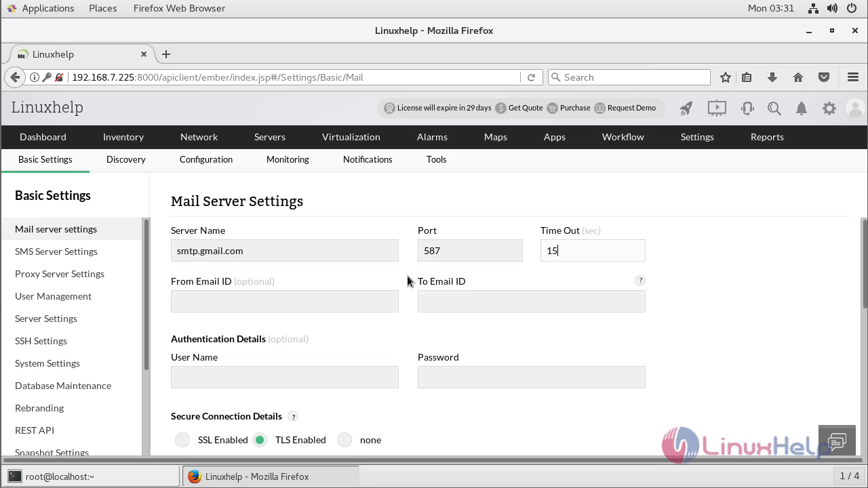Image resolution: width=868 pixels, height=488 pixels.
Task: Click the headset support icon
Action: tap(747, 108)
